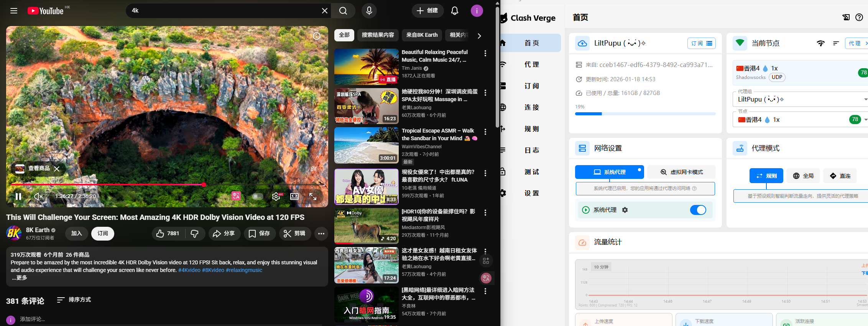Image resolution: width=868 pixels, height=326 pixels.
Task: Click the white 订阅 subscribe button
Action: click(x=102, y=234)
